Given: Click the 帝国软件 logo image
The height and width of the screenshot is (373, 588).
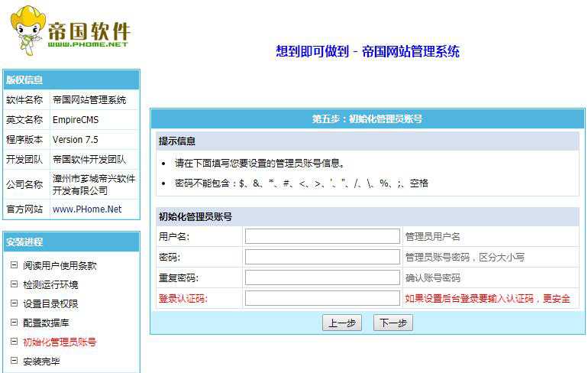Looking at the screenshot, I should [x=70, y=31].
